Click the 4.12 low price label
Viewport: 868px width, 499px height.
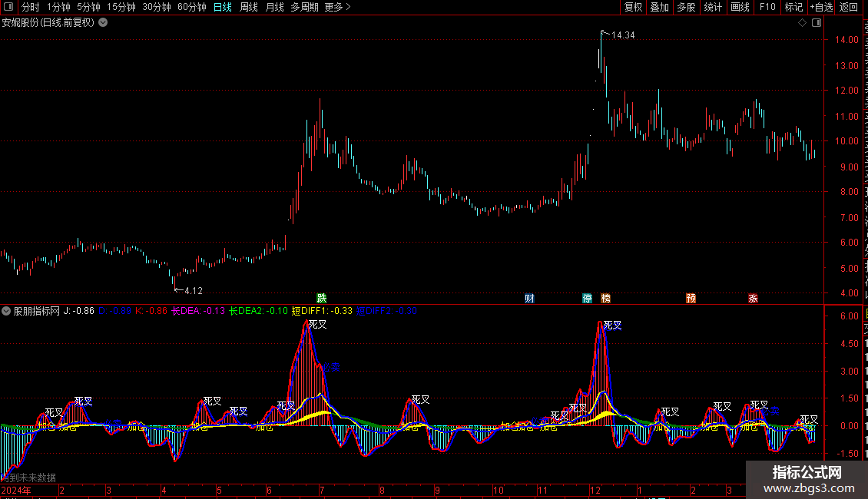pyautogui.click(x=194, y=291)
